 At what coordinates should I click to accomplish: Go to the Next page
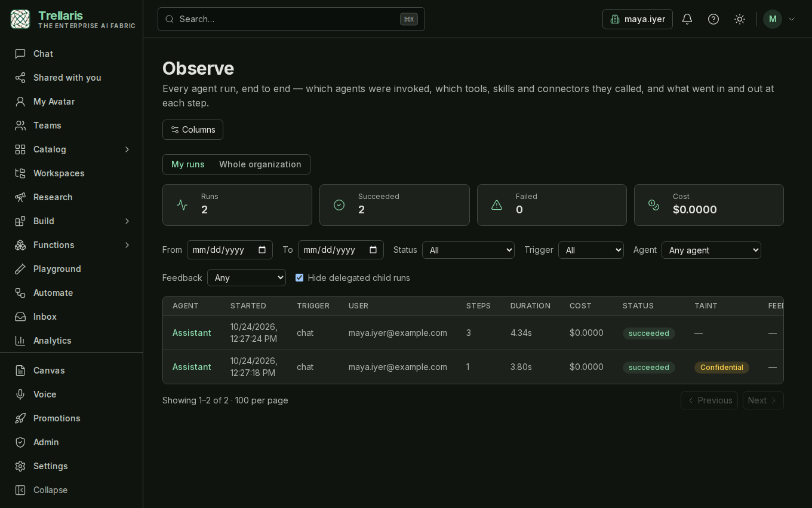point(763,400)
